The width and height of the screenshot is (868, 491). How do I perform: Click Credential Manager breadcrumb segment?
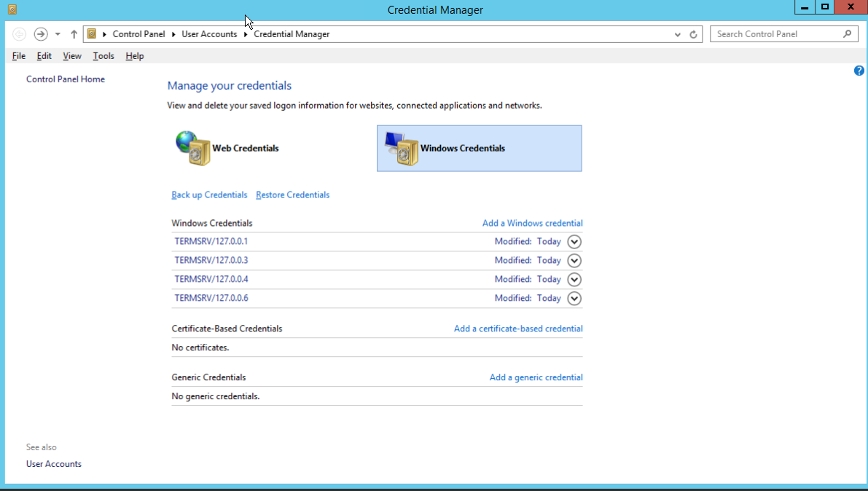pos(292,34)
